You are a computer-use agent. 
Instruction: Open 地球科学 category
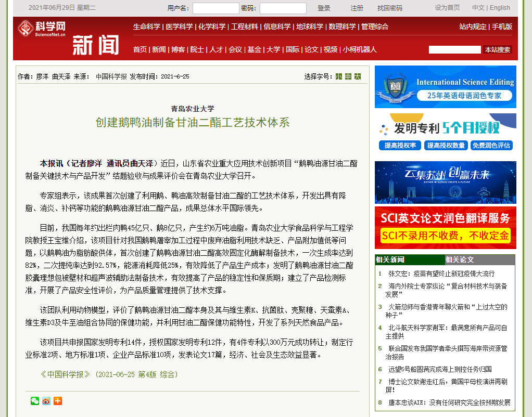(x=309, y=27)
